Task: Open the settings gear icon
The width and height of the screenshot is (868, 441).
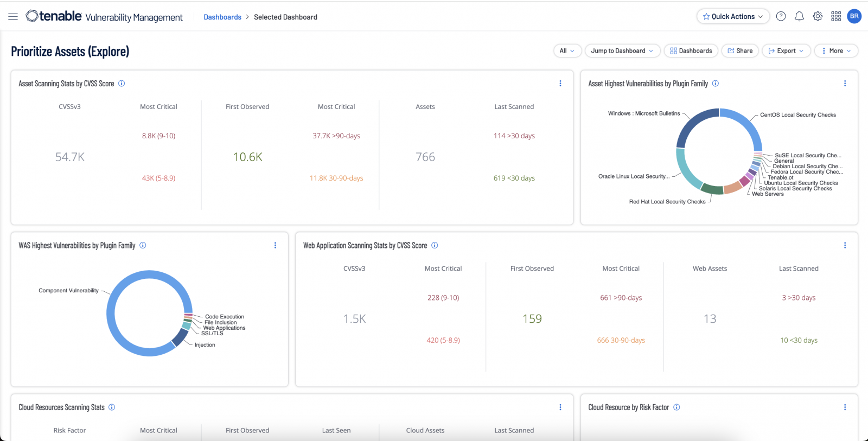Action: coord(818,16)
